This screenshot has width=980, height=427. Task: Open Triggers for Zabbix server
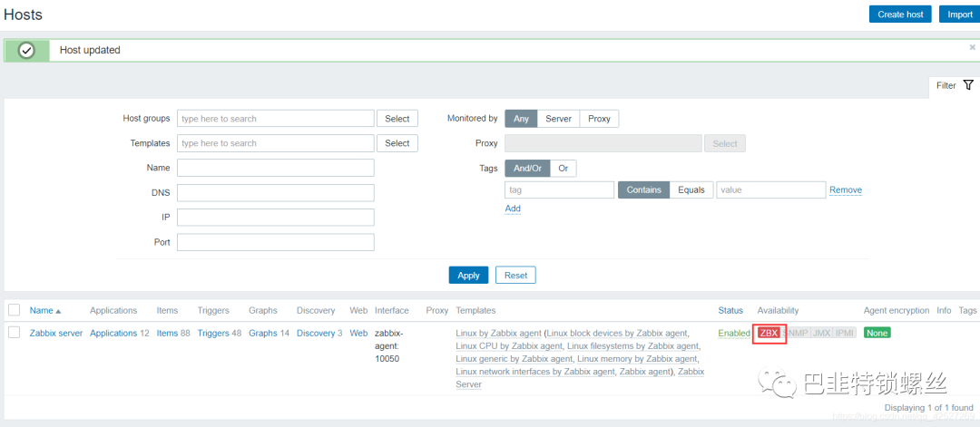pyautogui.click(x=213, y=334)
